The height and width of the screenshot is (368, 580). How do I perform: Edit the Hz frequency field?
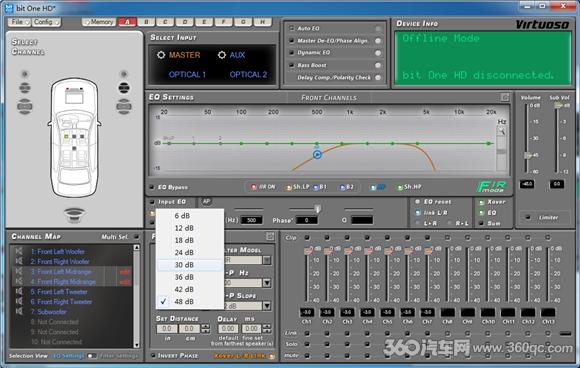click(252, 220)
